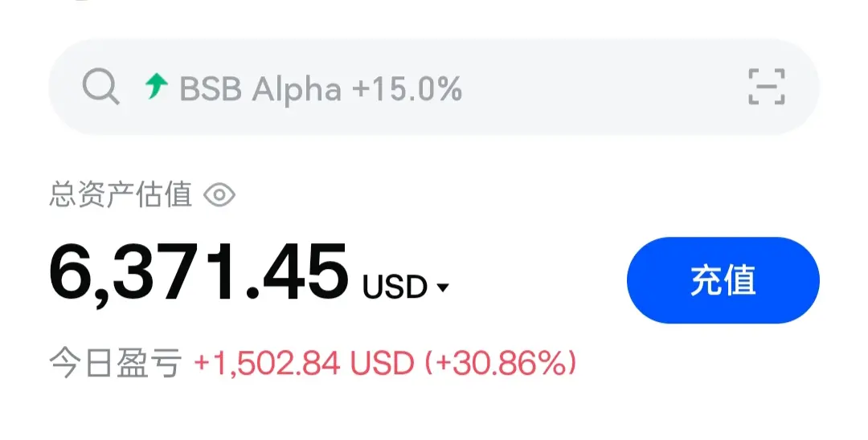Tap the +15.0% gain in search bar
The width and height of the screenshot is (868, 440).
407,88
